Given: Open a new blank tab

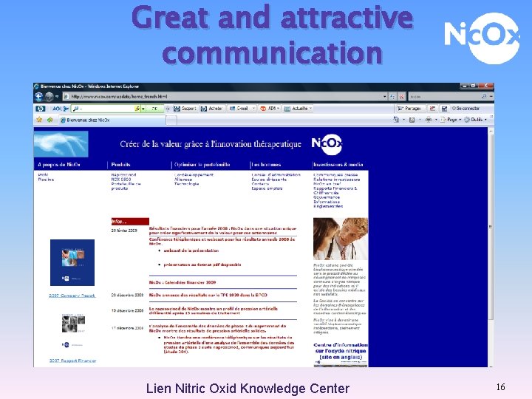Looking at the screenshot, I should click(x=171, y=120).
